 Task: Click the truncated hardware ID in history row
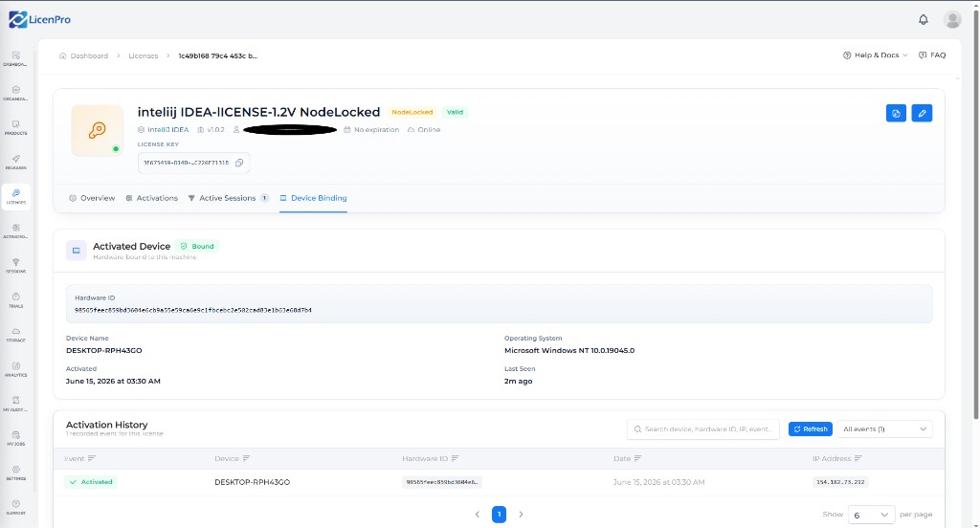[442, 482]
